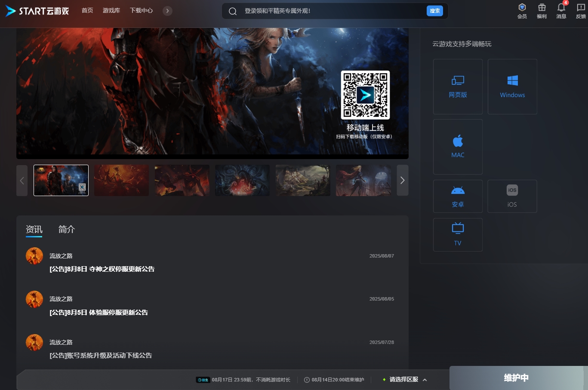Select the fourth dark blue monster thumbnail
This screenshot has width=588, height=390.
click(242, 181)
